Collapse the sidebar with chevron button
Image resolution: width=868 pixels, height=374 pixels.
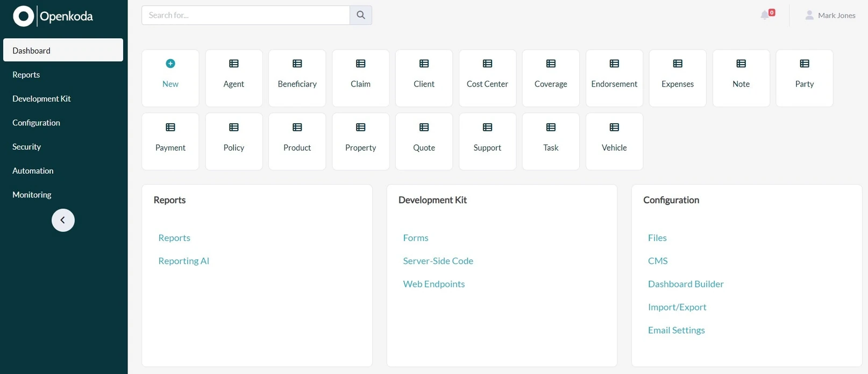pyautogui.click(x=63, y=220)
